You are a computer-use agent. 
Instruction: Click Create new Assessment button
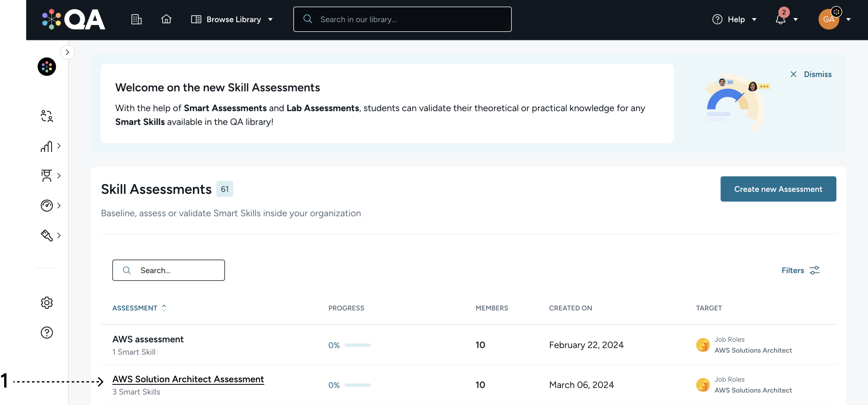[x=778, y=189]
